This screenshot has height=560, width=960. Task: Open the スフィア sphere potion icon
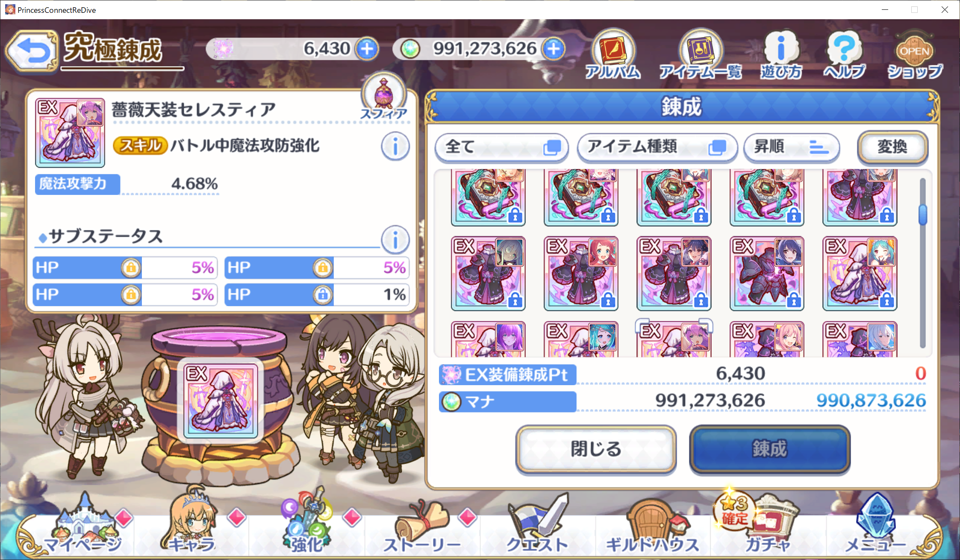coord(384,97)
